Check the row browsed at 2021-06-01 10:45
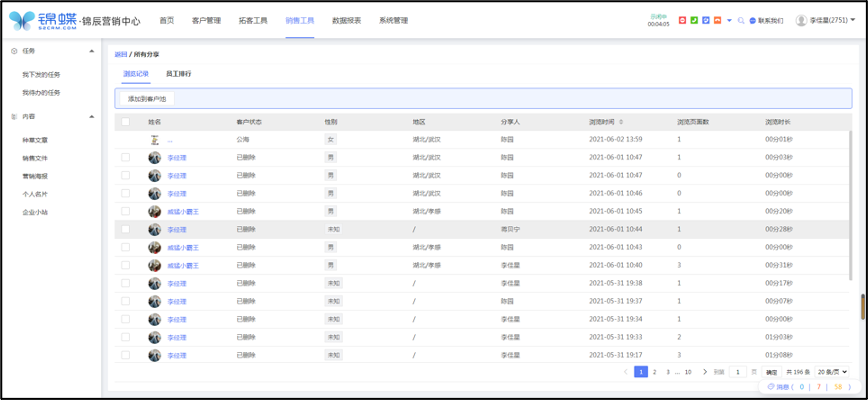This screenshot has width=868, height=402. [x=126, y=211]
